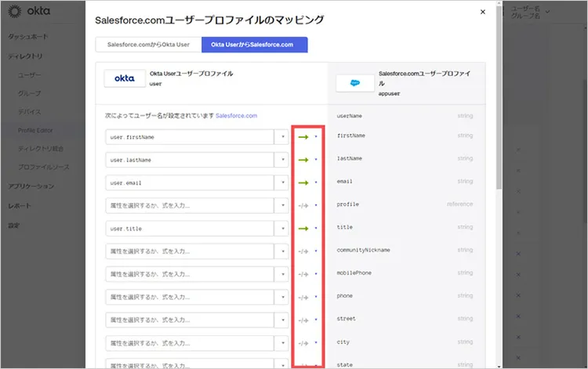Open the attribute dropdown arrow for profile row
The height and width of the screenshot is (369, 588).
[x=283, y=206]
